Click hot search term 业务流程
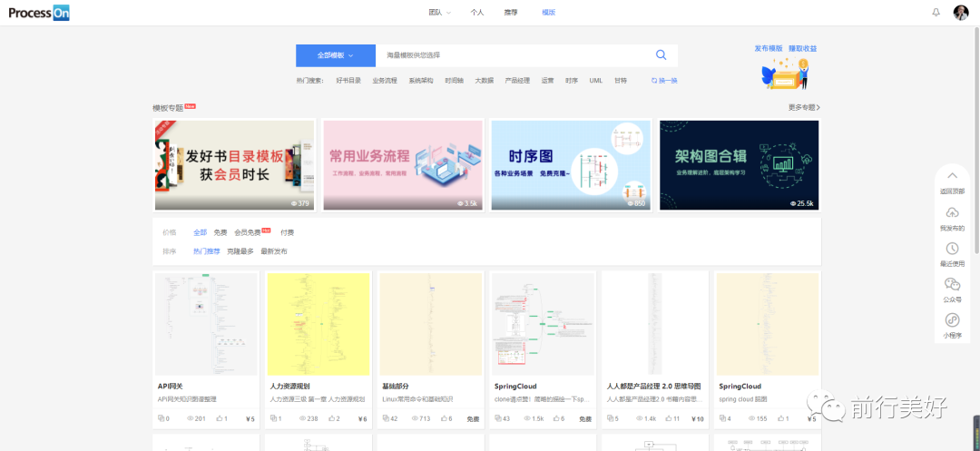The height and width of the screenshot is (451, 980). coord(385,81)
